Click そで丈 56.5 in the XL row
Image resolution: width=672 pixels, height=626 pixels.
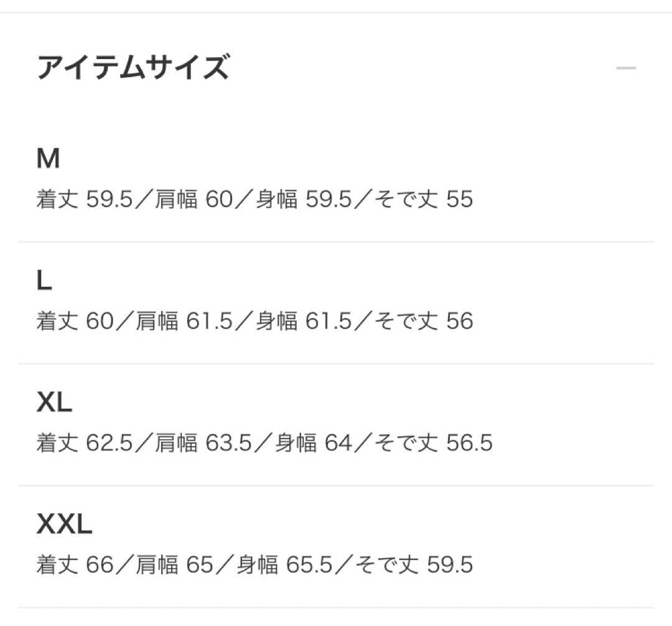coord(434,444)
